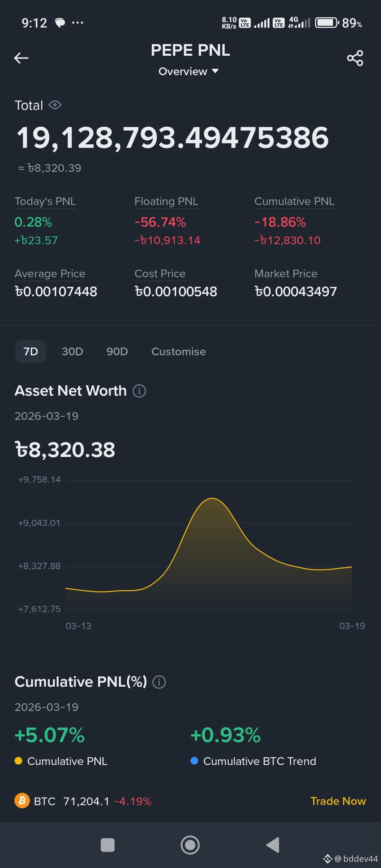Tap the chat bubble notification icon
This screenshot has width=381, height=868.
[x=60, y=23]
